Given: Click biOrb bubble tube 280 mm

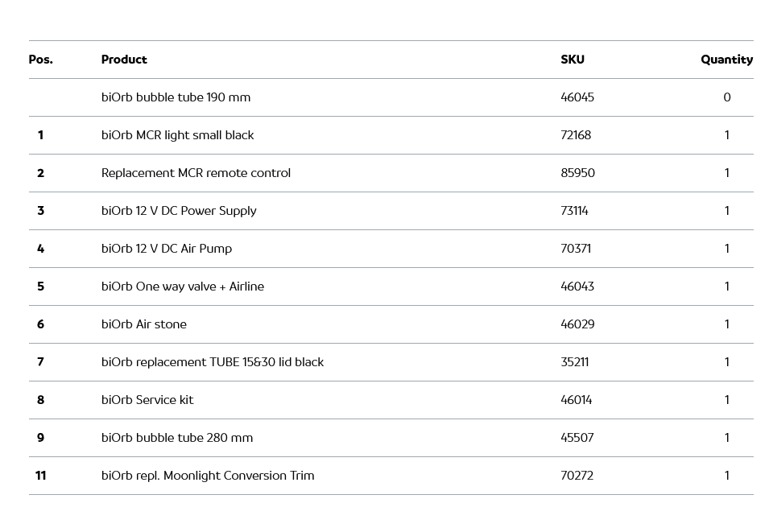Looking at the screenshot, I should coord(177,438).
